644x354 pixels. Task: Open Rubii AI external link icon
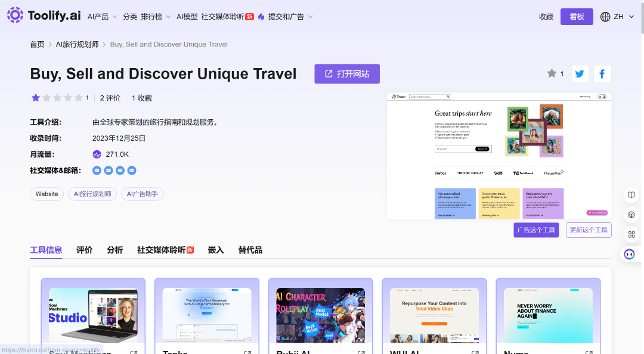361,352
